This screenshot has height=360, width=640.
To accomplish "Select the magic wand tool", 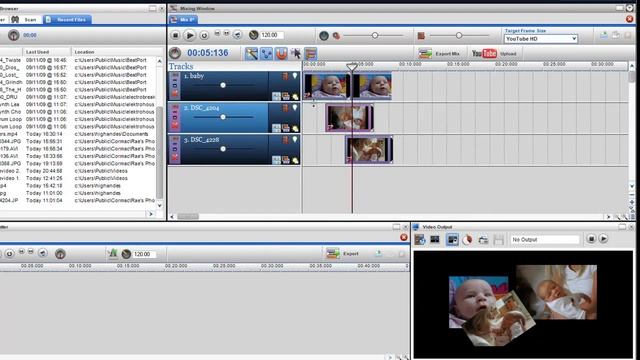I will click(251, 53).
